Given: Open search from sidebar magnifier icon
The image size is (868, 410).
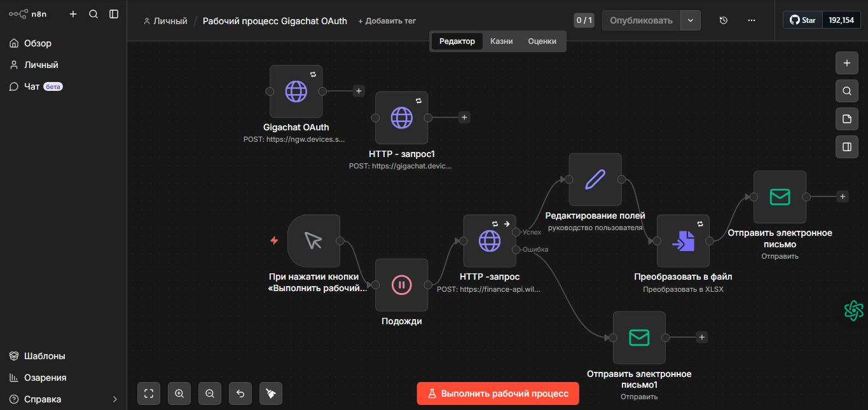Looking at the screenshot, I should (x=93, y=14).
